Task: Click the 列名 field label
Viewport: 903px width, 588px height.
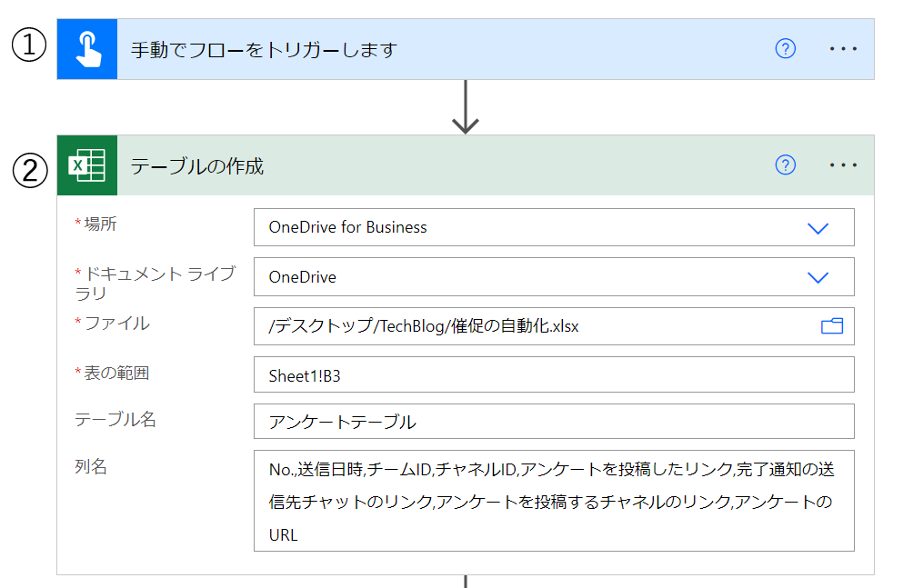Action: click(91, 466)
